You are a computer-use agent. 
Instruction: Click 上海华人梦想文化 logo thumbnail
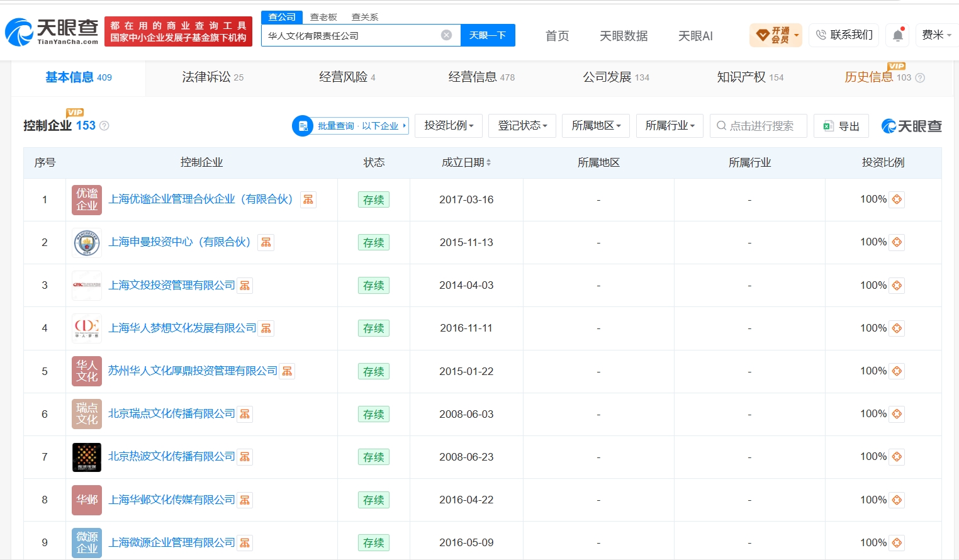[x=87, y=328]
